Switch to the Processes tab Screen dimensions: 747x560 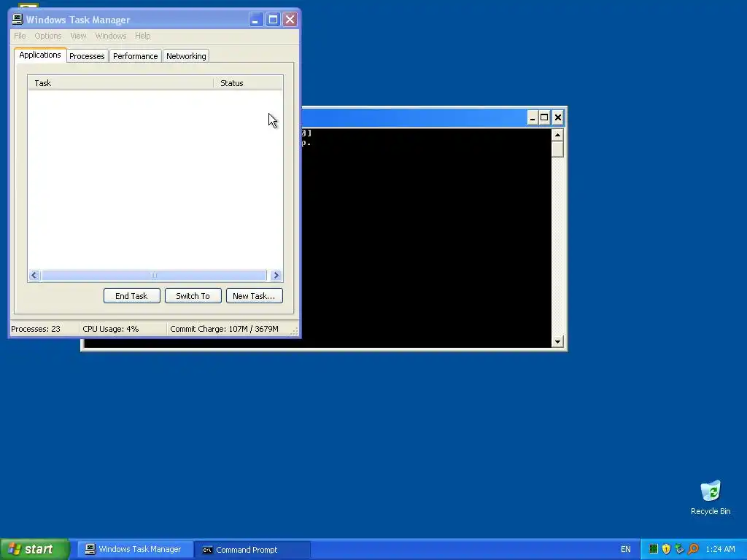coord(87,56)
